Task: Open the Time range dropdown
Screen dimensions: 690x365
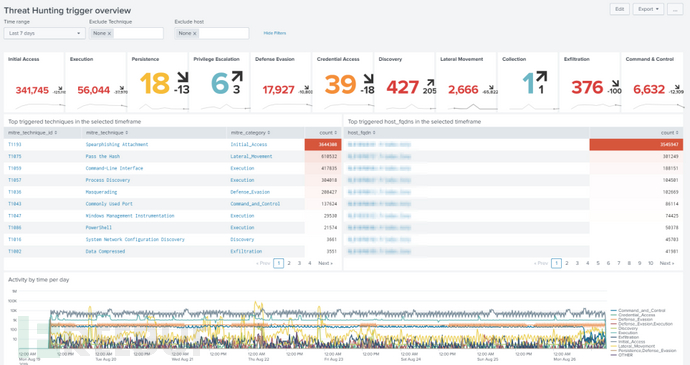Action: click(x=44, y=33)
